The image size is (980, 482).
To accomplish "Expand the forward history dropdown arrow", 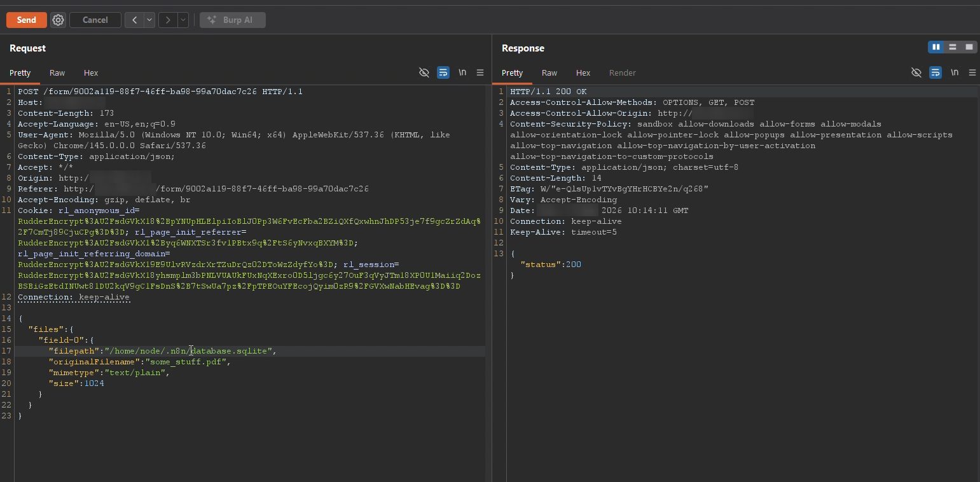I will [x=183, y=20].
